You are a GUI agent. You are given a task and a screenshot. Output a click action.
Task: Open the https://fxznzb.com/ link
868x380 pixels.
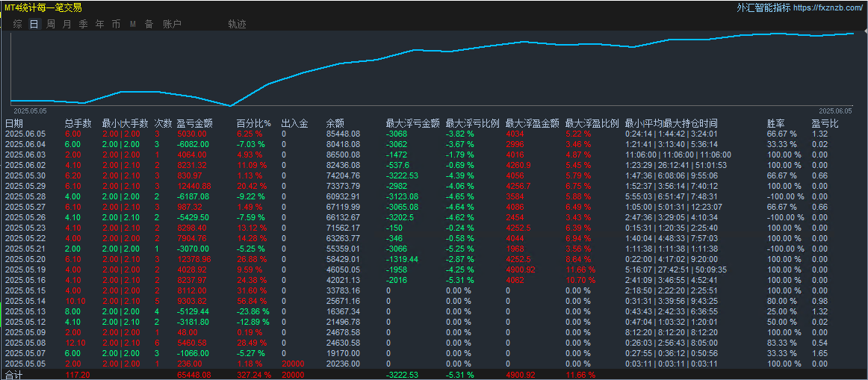[828, 8]
